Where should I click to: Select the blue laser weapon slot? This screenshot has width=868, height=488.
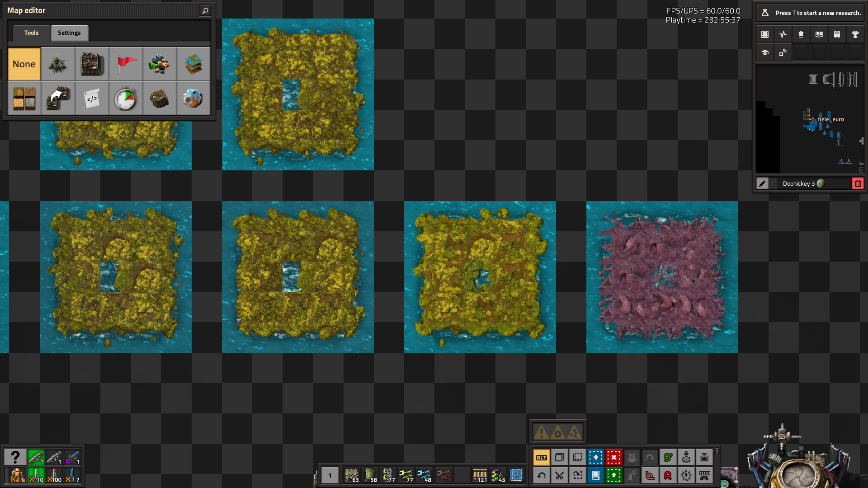[x=72, y=457]
